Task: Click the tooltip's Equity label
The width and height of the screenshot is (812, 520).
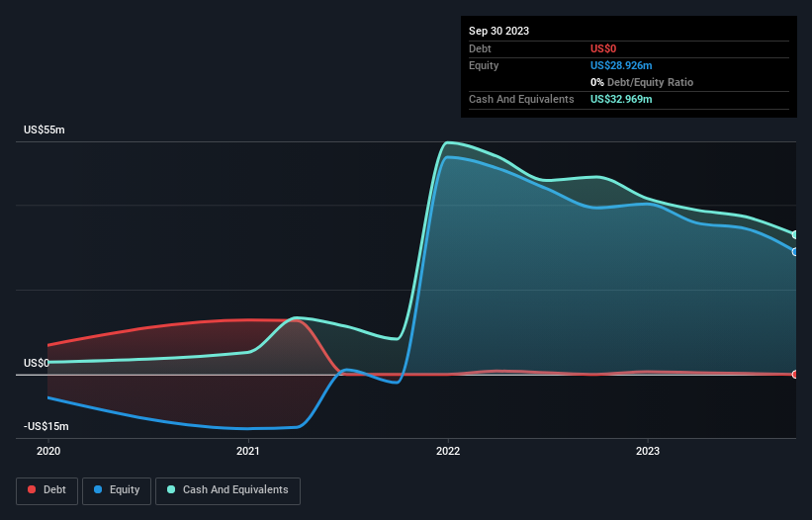Action: point(484,65)
